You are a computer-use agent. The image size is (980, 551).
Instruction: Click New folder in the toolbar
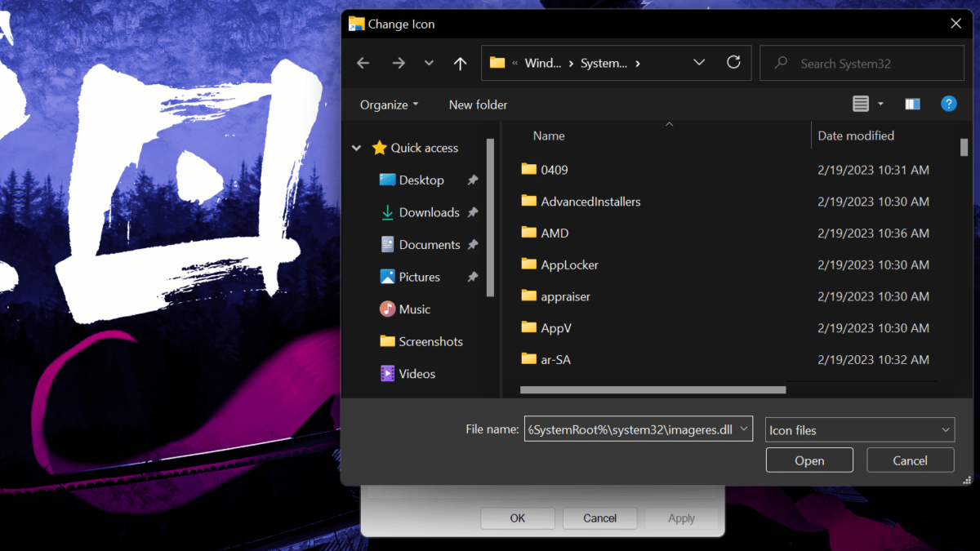[x=478, y=104]
